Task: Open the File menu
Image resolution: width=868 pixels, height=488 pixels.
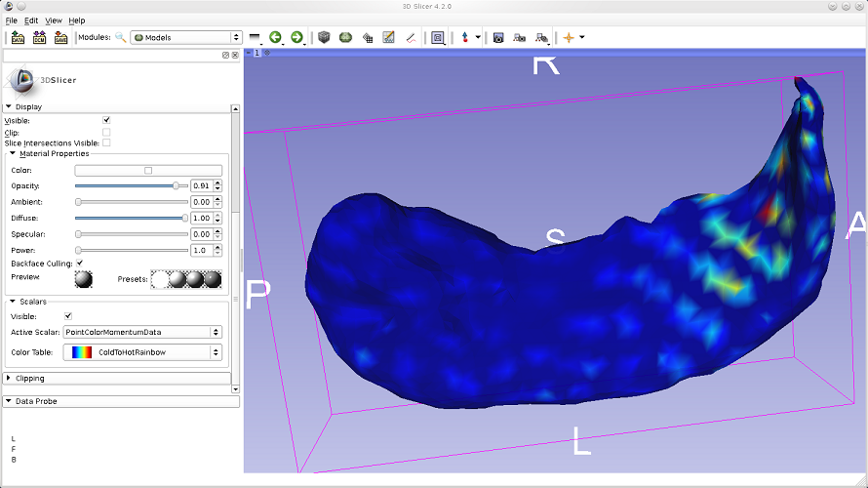Action: pos(12,20)
